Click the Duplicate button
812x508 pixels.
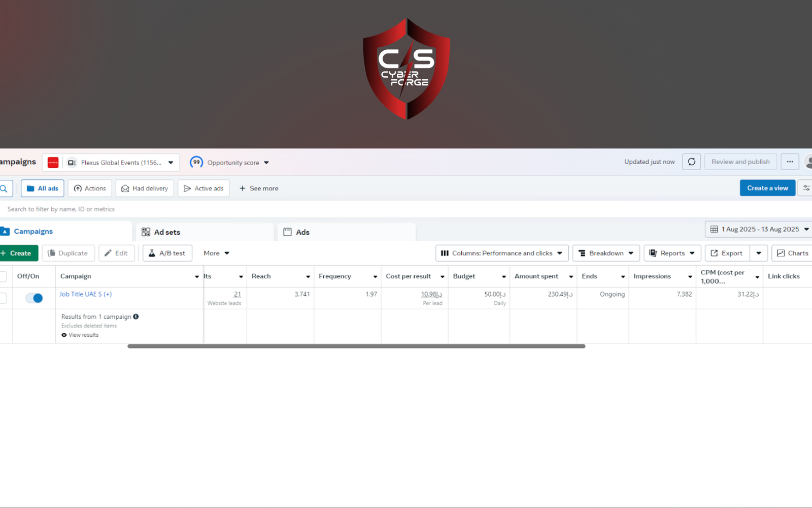[68, 253]
